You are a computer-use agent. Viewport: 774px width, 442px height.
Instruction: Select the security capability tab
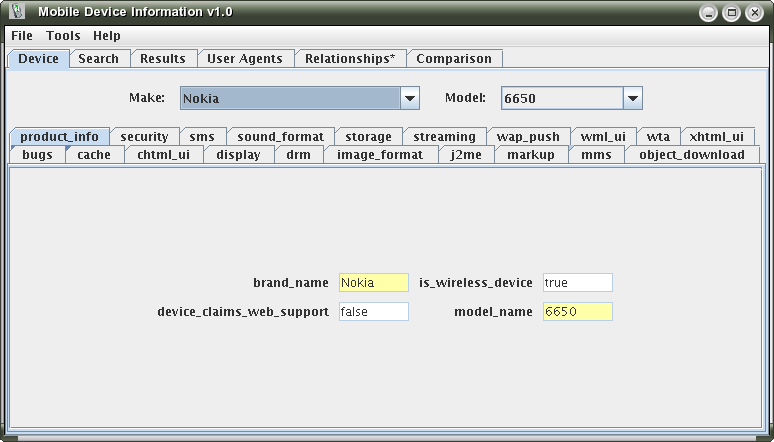(x=144, y=137)
